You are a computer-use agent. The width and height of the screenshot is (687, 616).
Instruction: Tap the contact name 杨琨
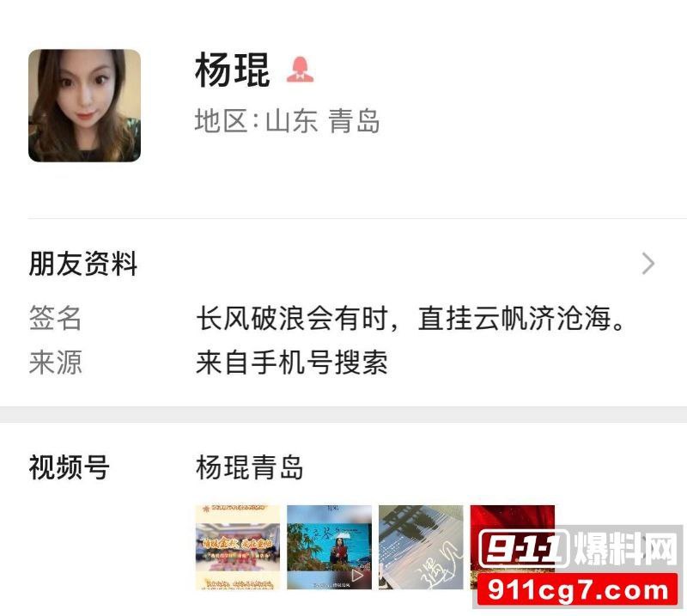point(232,70)
